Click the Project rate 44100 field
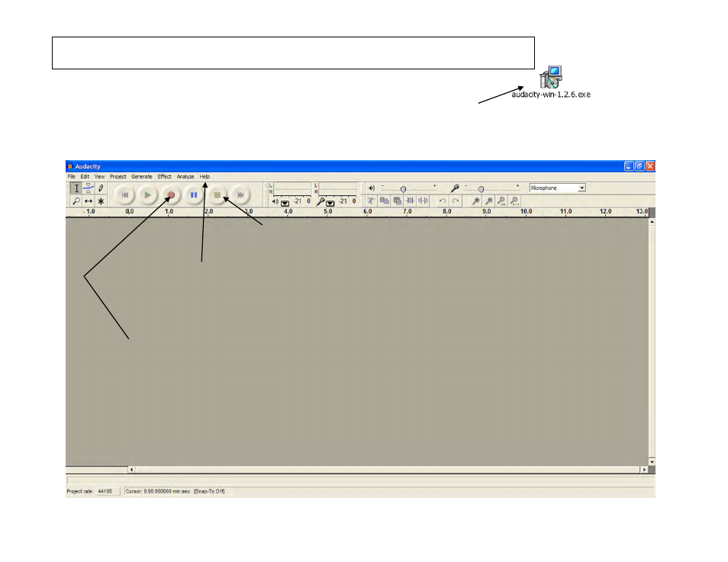Image resolution: width=728 pixels, height=562 pixels. (108, 491)
